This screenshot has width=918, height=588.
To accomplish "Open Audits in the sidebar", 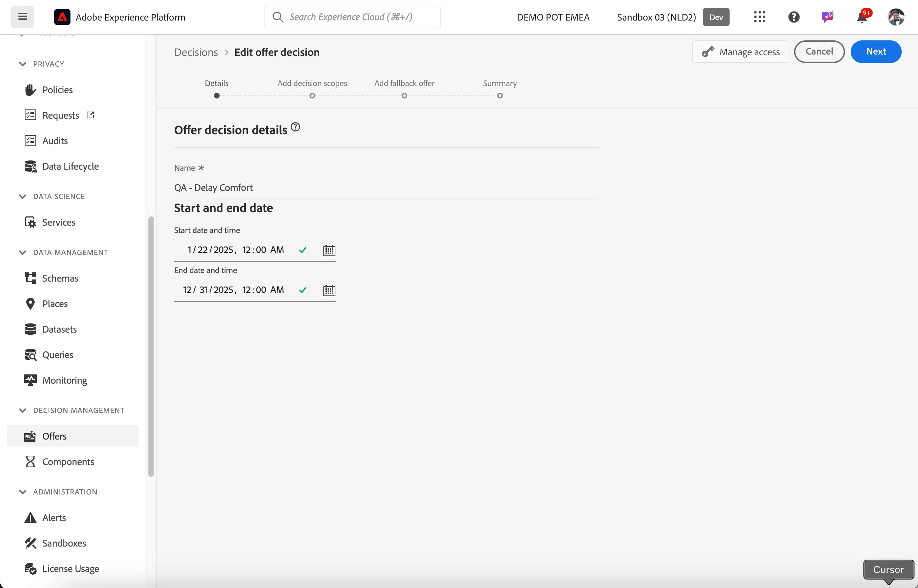I will click(x=73, y=141).
